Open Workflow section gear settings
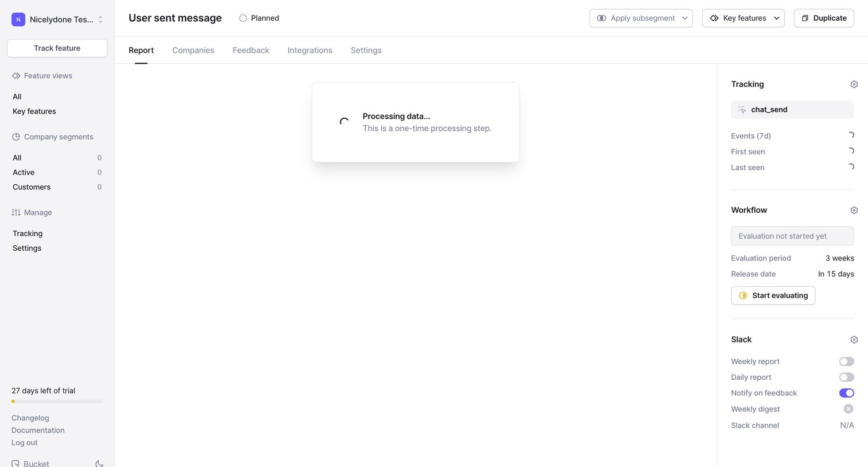 (854, 211)
